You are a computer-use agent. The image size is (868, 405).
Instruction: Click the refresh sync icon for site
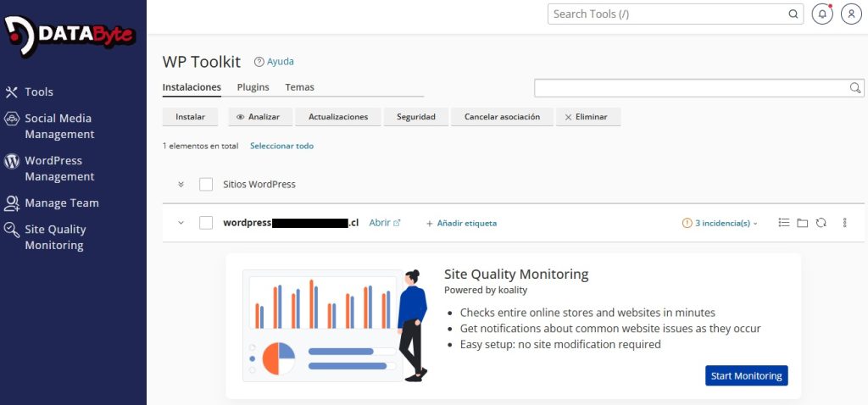coord(821,223)
